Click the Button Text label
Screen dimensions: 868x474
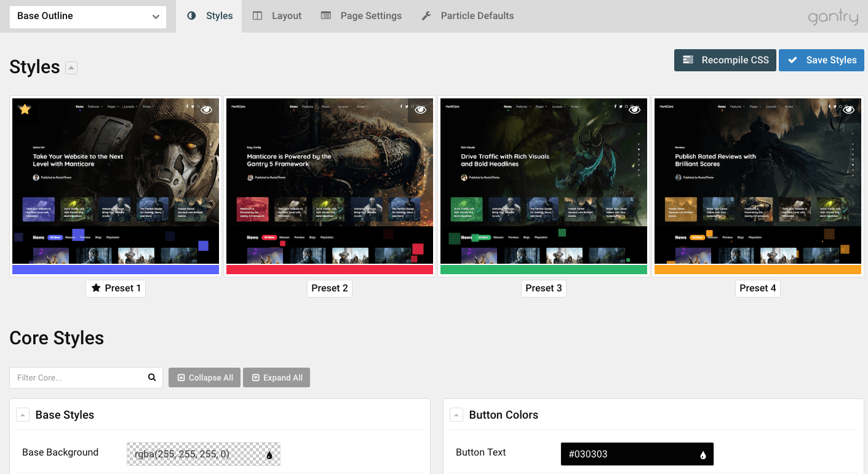(x=481, y=452)
